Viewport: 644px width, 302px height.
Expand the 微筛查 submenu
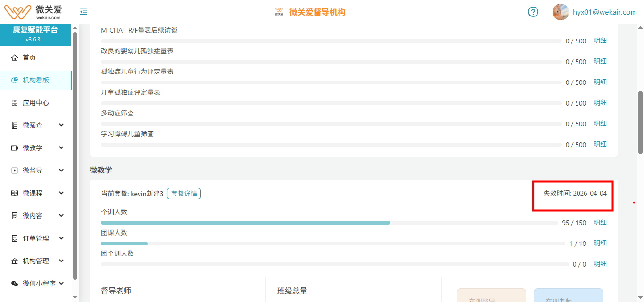click(x=61, y=125)
